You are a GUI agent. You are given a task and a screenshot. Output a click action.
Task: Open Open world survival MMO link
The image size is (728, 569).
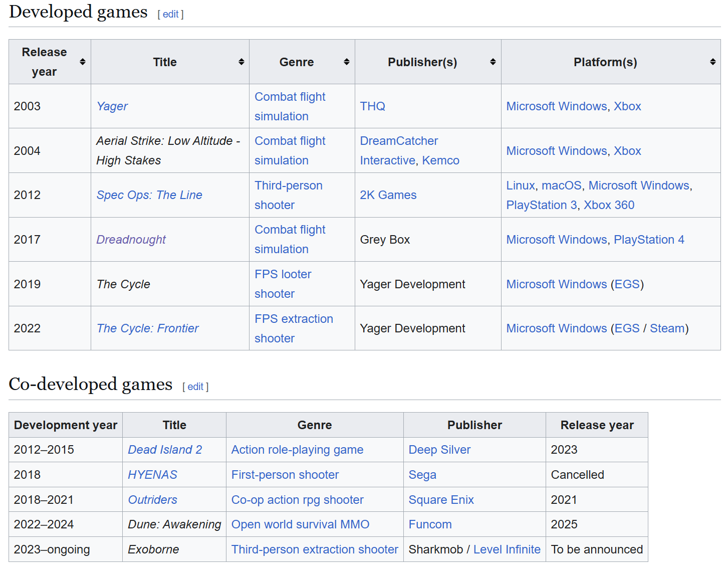(x=300, y=524)
